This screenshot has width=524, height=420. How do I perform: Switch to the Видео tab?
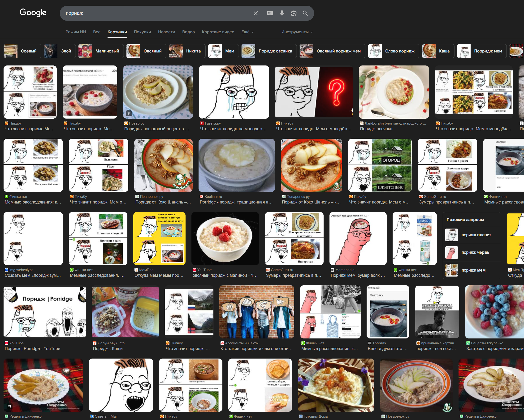click(188, 32)
